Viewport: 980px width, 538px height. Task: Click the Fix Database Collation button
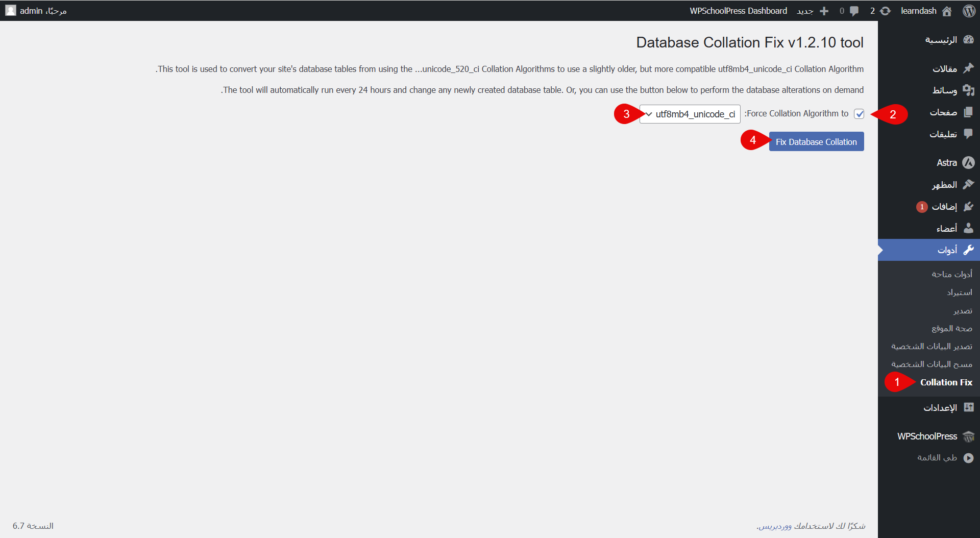pos(817,142)
